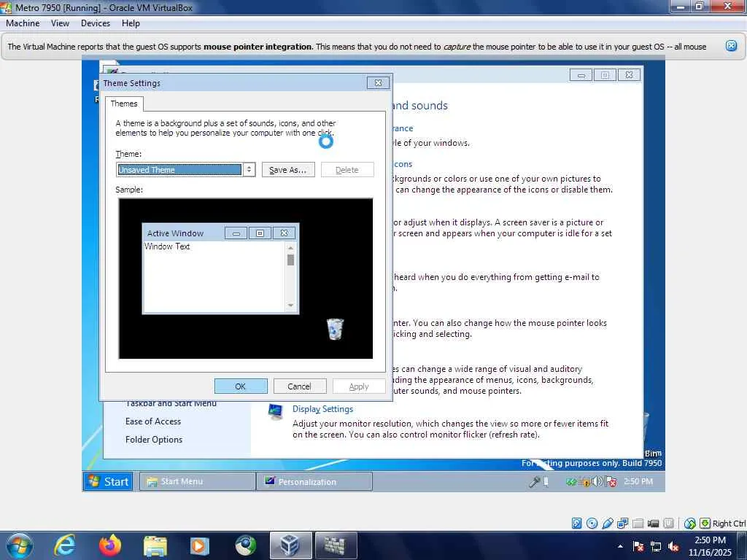Viewport: 747px width, 560px height.
Task: Select the Unsaved Theme combo box field
Action: 179,169
